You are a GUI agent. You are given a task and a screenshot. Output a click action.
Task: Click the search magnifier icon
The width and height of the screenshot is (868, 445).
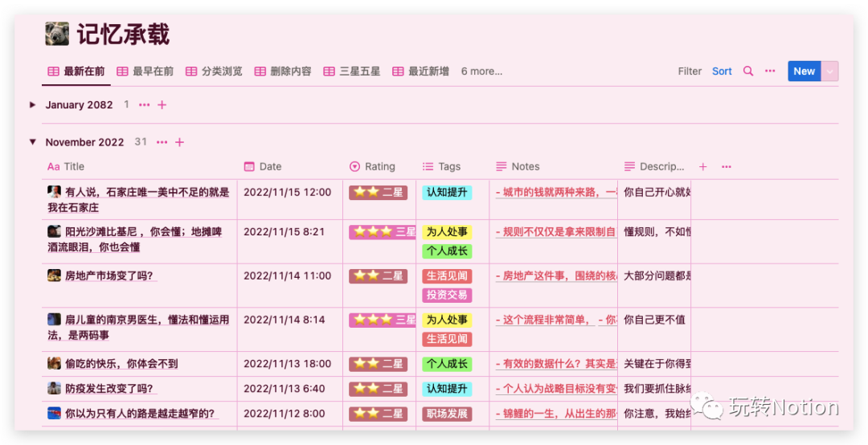click(x=748, y=71)
